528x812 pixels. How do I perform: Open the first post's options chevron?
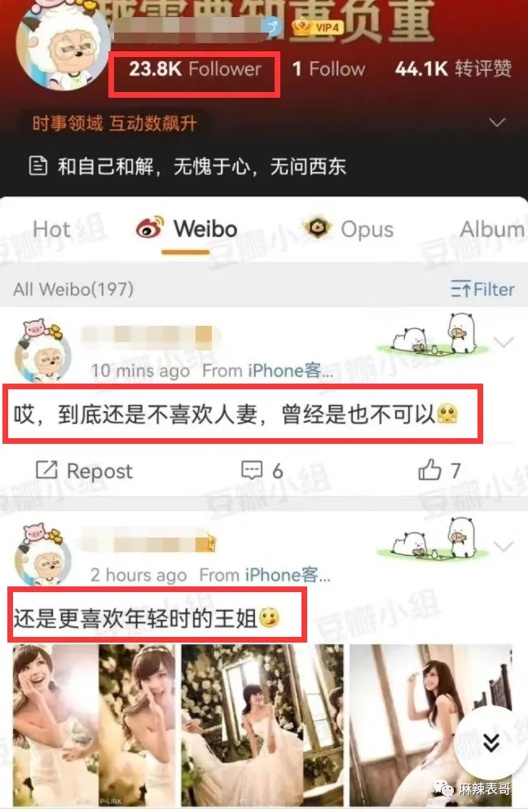(504, 342)
